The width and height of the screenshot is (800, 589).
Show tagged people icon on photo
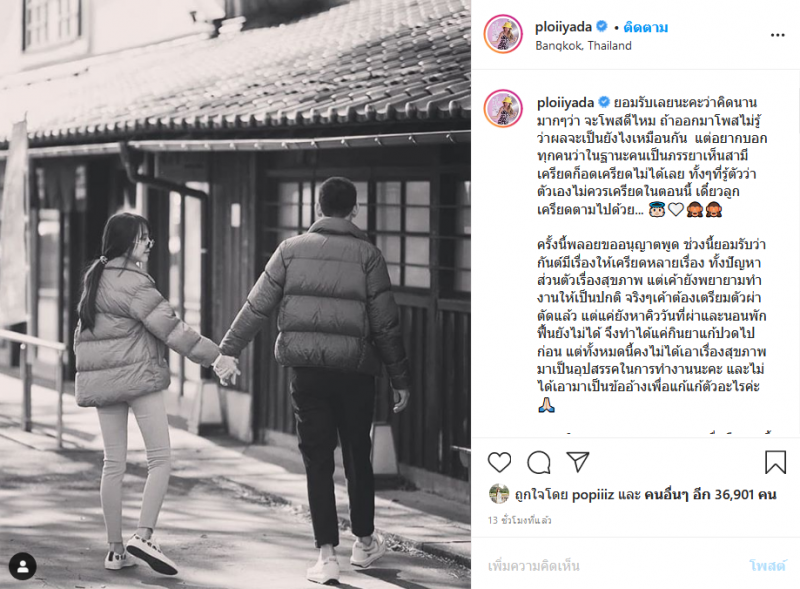coord(22,566)
